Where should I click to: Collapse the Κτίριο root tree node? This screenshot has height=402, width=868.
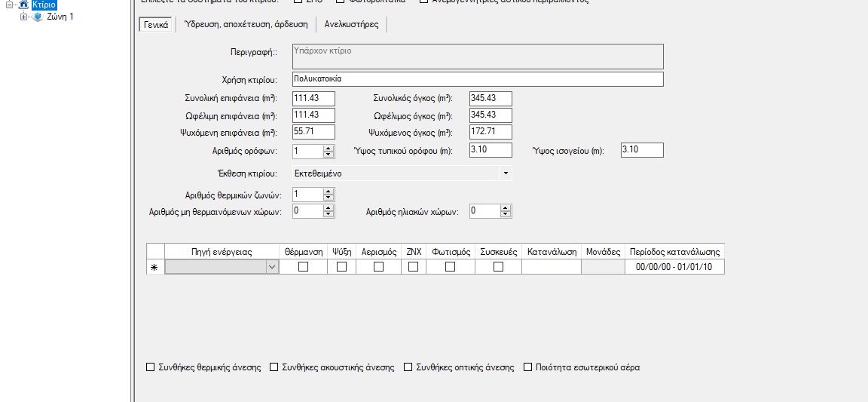[x=10, y=5]
